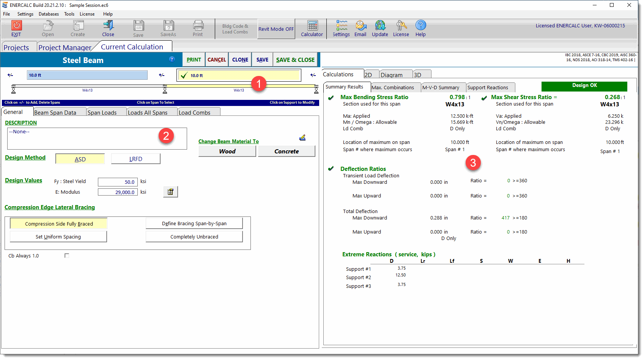Click the pencil icon above Concrete button
This screenshot has height=360, width=644.
coord(302,137)
